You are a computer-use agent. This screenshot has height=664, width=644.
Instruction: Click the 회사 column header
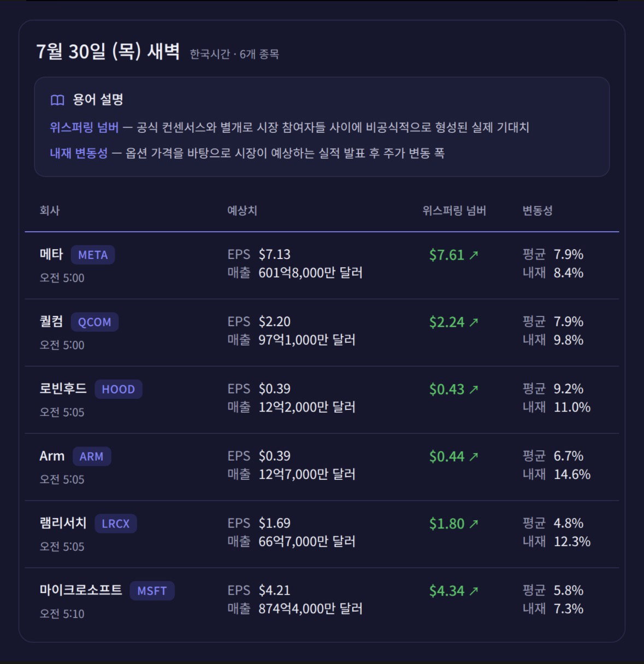coord(50,211)
